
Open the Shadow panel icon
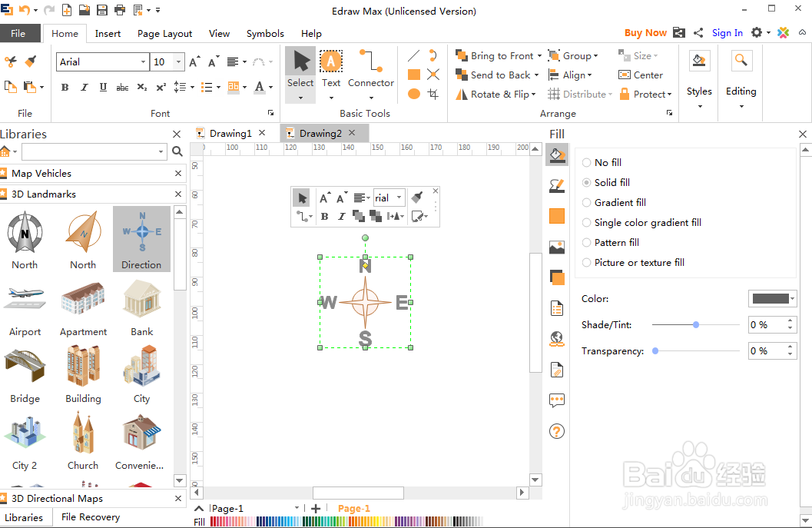click(557, 277)
